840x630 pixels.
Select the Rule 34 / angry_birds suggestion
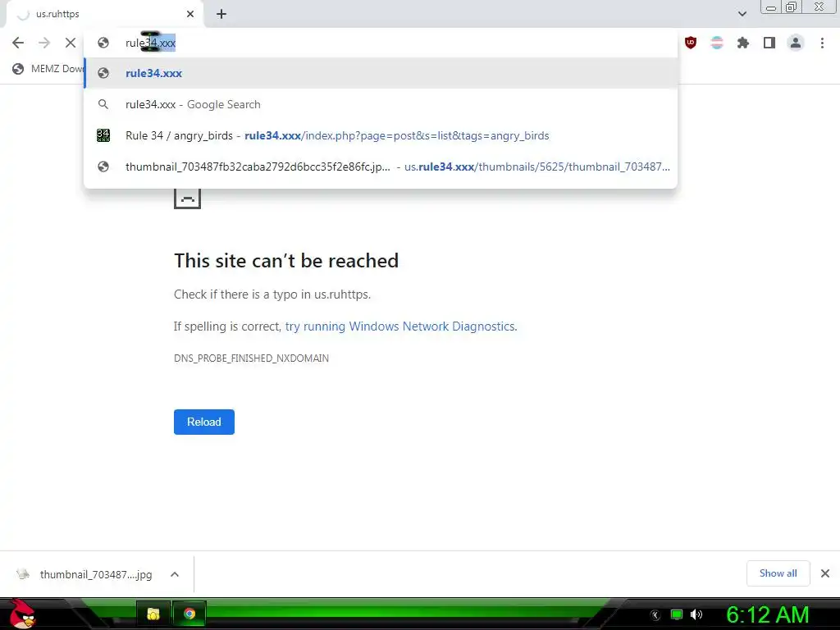click(x=381, y=135)
